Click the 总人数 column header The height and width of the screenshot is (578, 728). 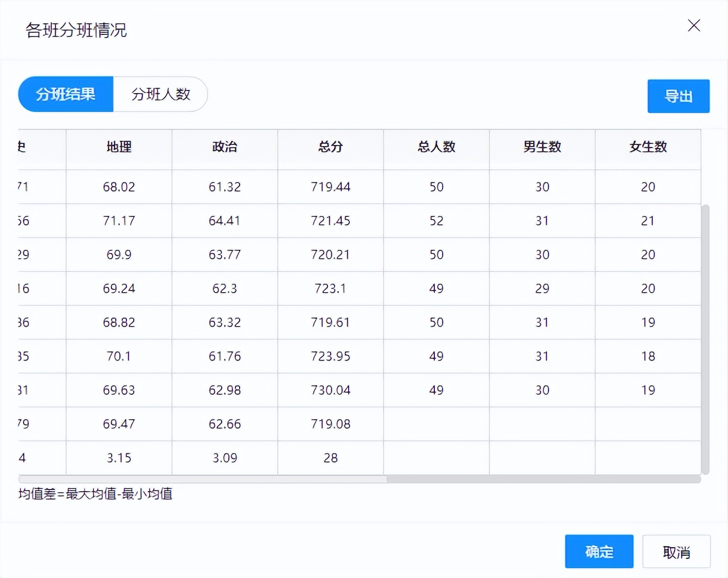click(436, 148)
